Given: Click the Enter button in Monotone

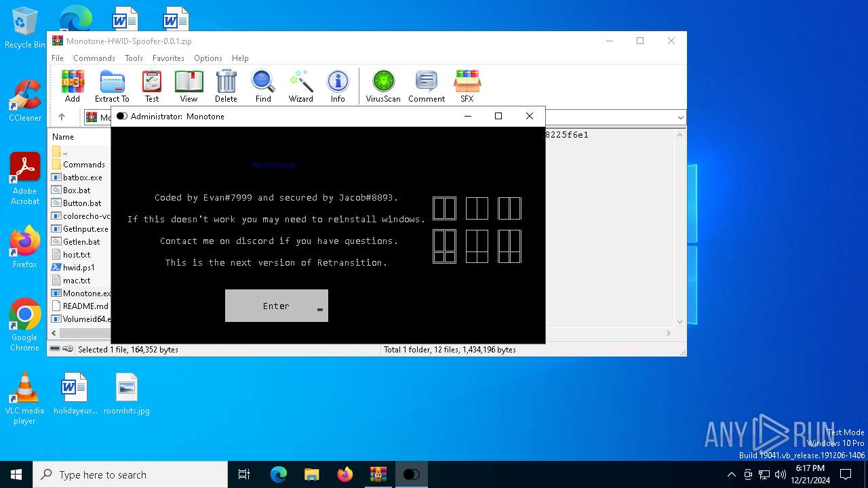Looking at the screenshot, I should 277,306.
